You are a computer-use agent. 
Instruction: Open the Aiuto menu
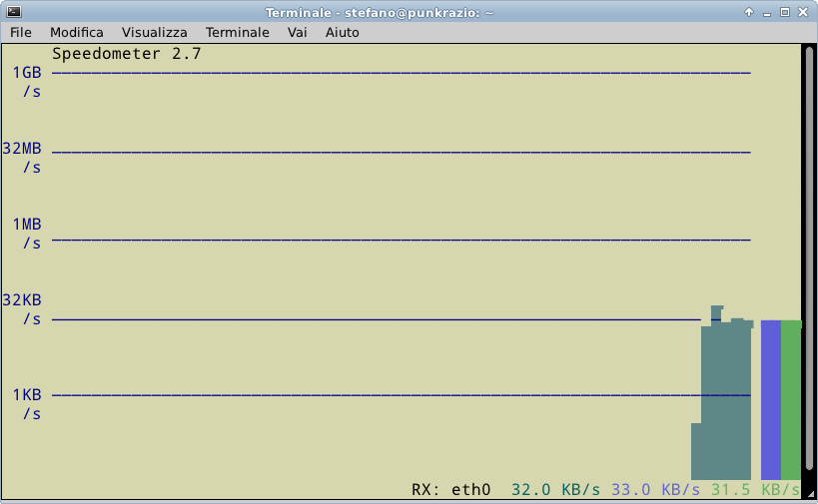pos(343,32)
